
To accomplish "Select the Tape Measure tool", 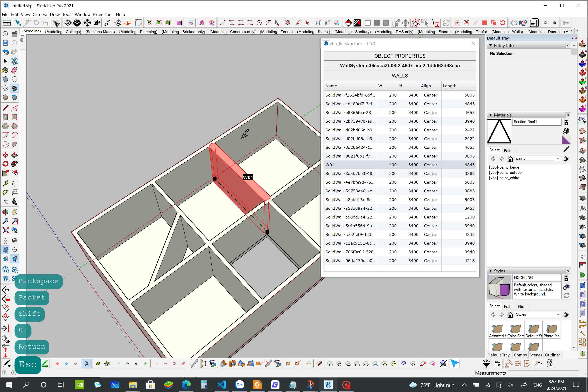I will click(5, 183).
